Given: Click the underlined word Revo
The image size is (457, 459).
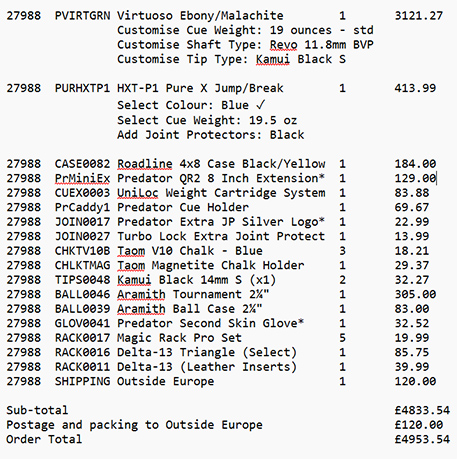Looking at the screenshot, I should coord(283,45).
